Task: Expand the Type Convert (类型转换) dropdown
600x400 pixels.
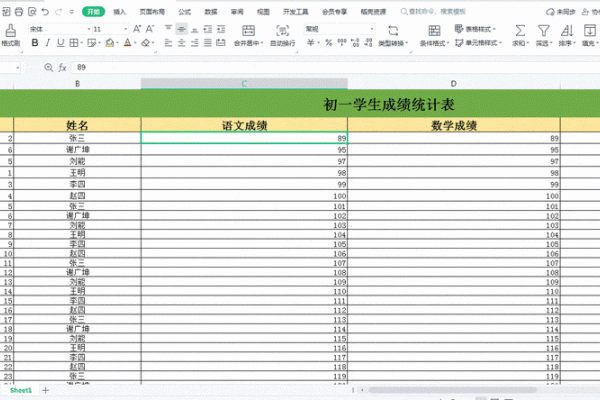Action: [x=406, y=43]
